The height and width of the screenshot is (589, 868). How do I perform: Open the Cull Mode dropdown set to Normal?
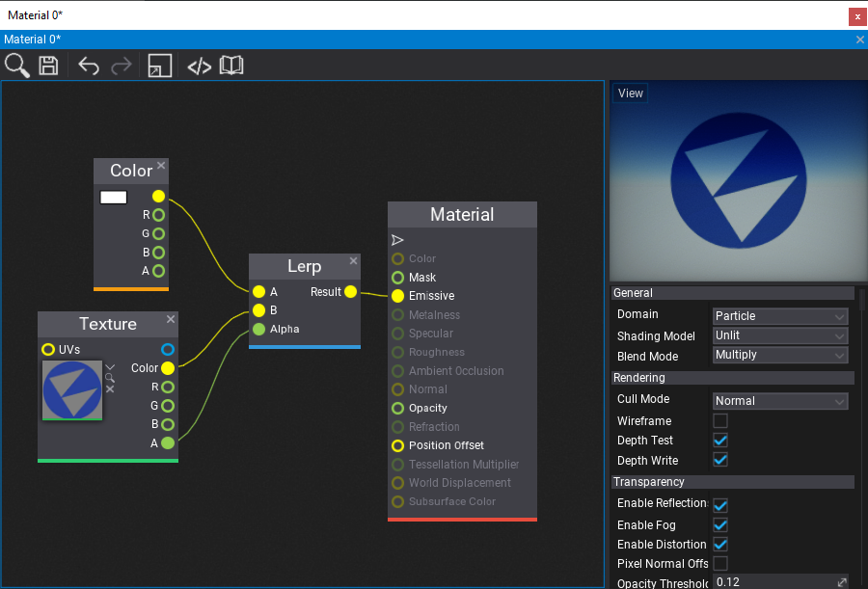(780, 401)
